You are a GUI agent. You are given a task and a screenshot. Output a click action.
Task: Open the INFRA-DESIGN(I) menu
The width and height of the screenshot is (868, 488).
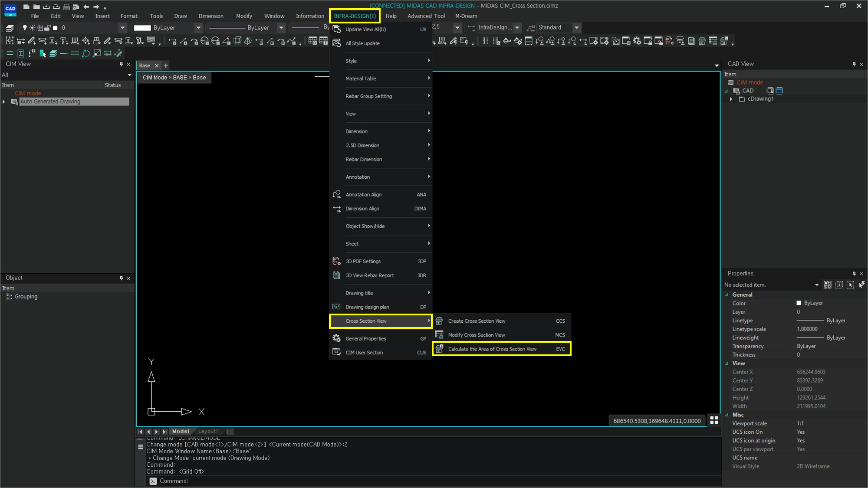pyautogui.click(x=355, y=16)
